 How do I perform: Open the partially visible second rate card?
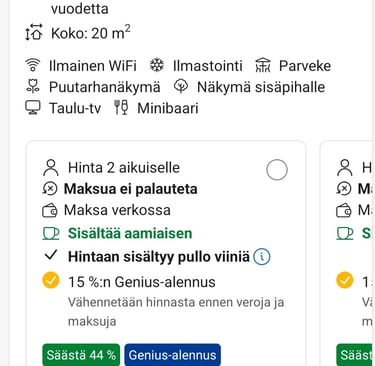point(347,253)
